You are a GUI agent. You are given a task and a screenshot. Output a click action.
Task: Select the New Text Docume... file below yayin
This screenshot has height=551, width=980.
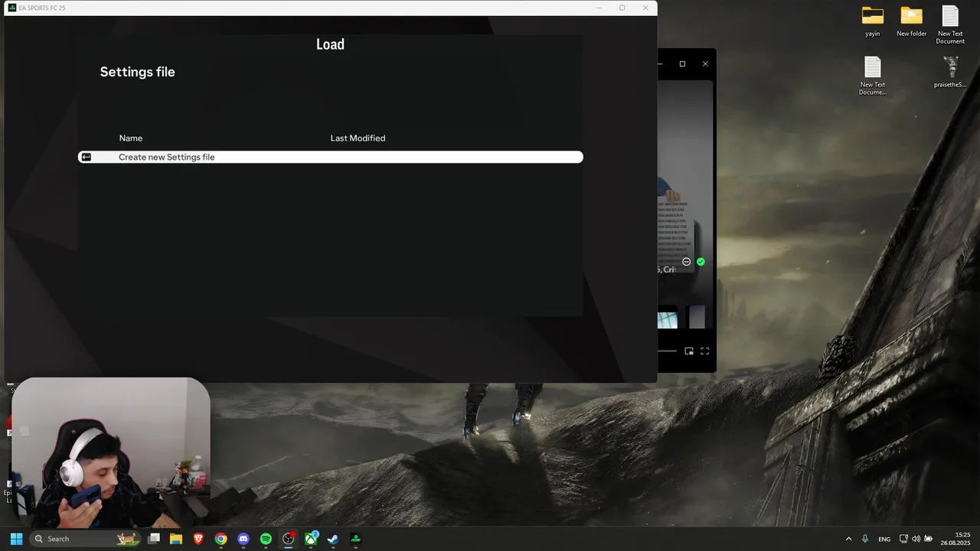click(x=873, y=76)
